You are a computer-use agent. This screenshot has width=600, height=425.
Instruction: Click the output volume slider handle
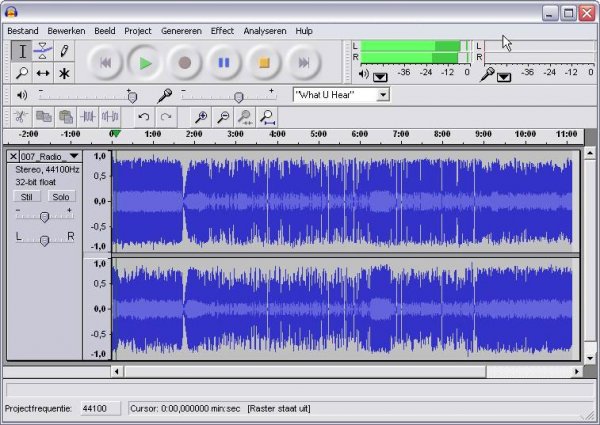132,97
